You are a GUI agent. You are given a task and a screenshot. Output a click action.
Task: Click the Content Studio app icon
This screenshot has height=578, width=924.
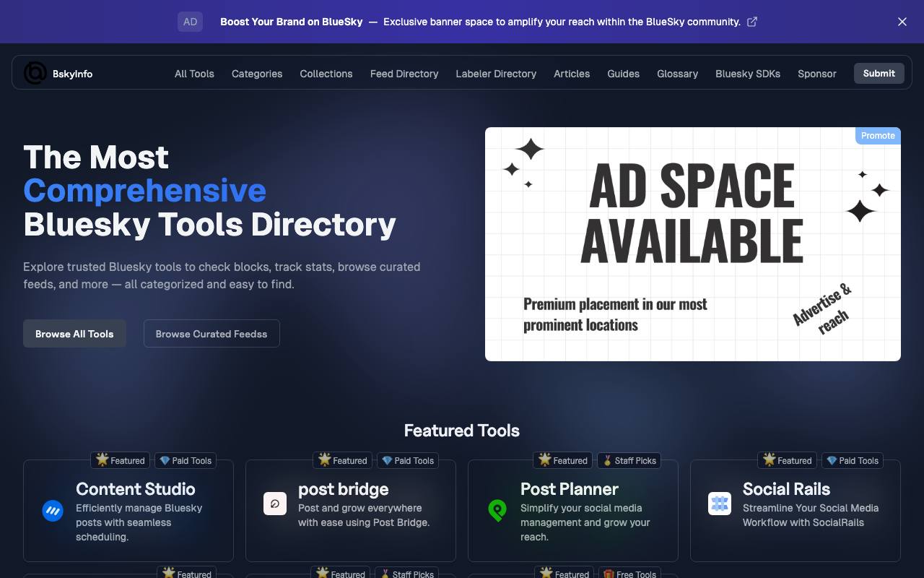[53, 511]
